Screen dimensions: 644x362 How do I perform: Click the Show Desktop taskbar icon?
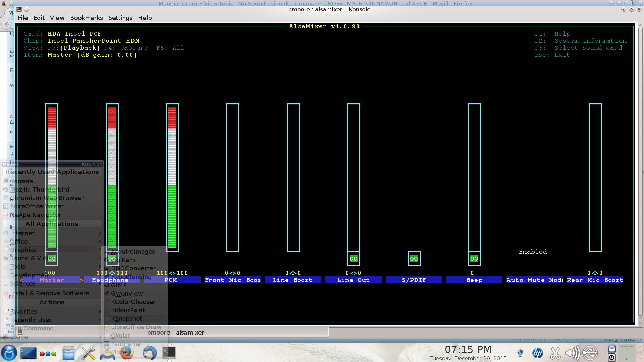tap(28, 353)
